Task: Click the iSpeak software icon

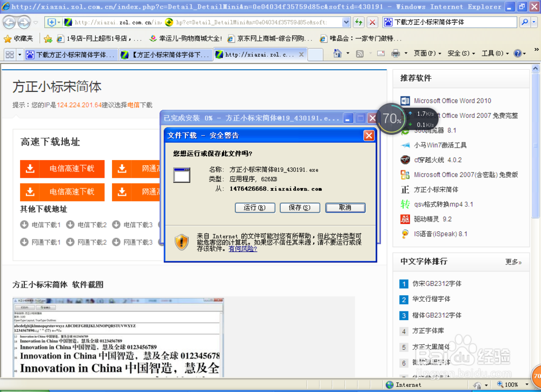Action: point(405,234)
